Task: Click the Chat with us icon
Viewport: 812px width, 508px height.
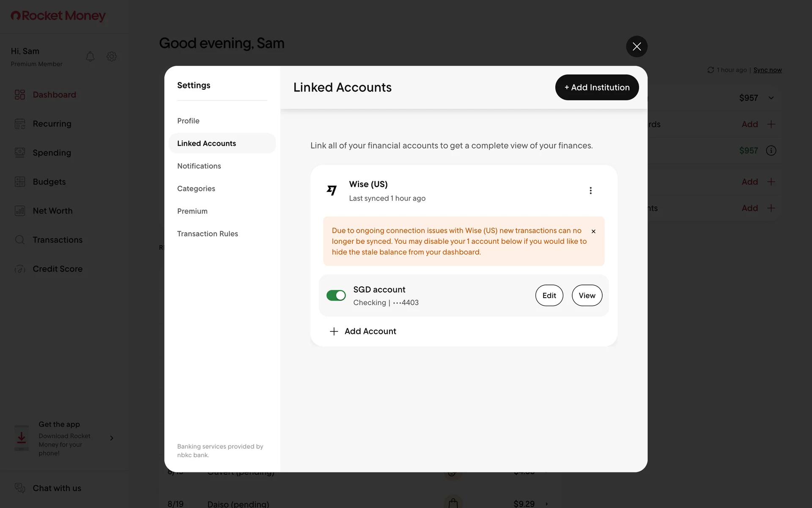Action: click(x=20, y=488)
